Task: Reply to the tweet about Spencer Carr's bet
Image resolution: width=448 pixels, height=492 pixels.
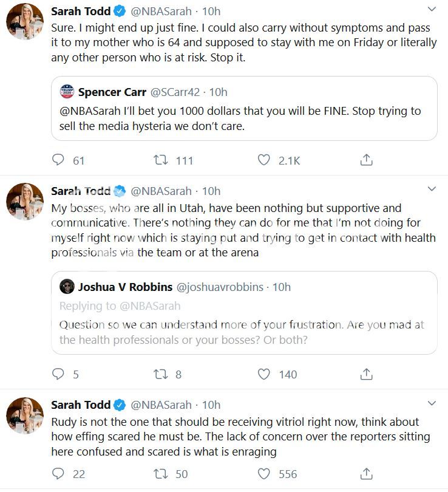Action: [59, 160]
